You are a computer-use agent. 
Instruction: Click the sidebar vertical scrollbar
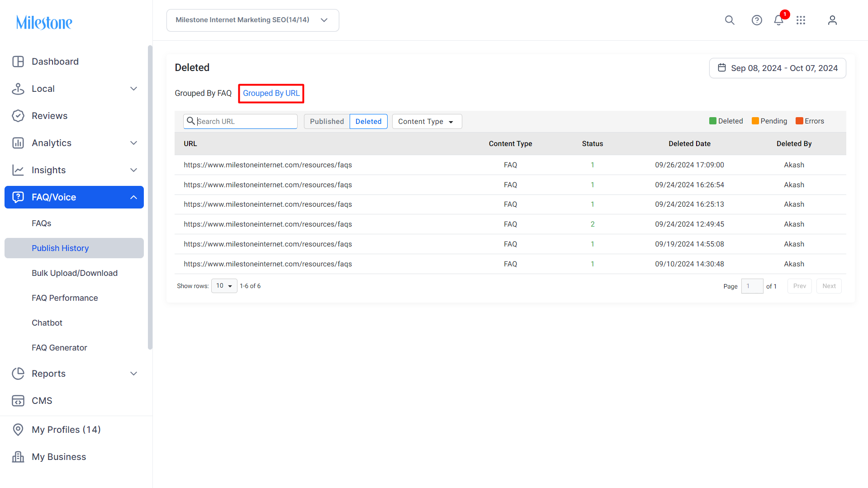[x=150, y=197]
